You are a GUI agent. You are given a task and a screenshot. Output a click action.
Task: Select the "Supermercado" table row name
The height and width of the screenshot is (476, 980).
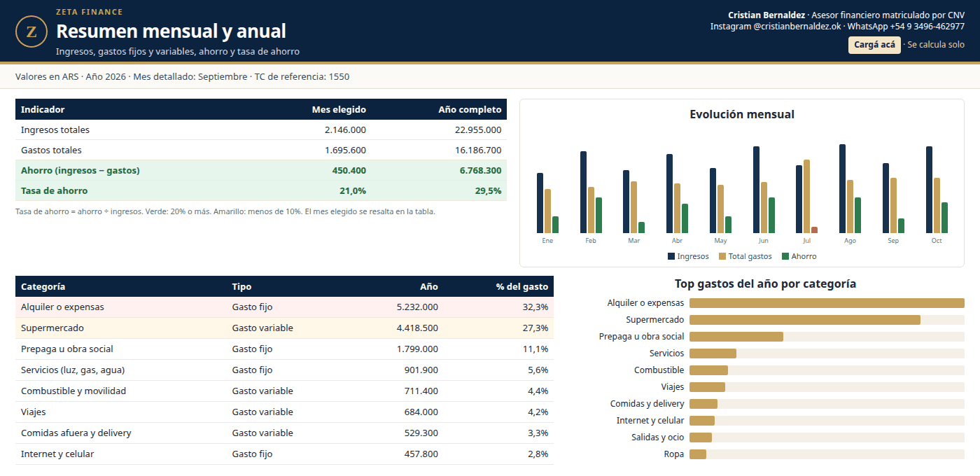pos(52,328)
